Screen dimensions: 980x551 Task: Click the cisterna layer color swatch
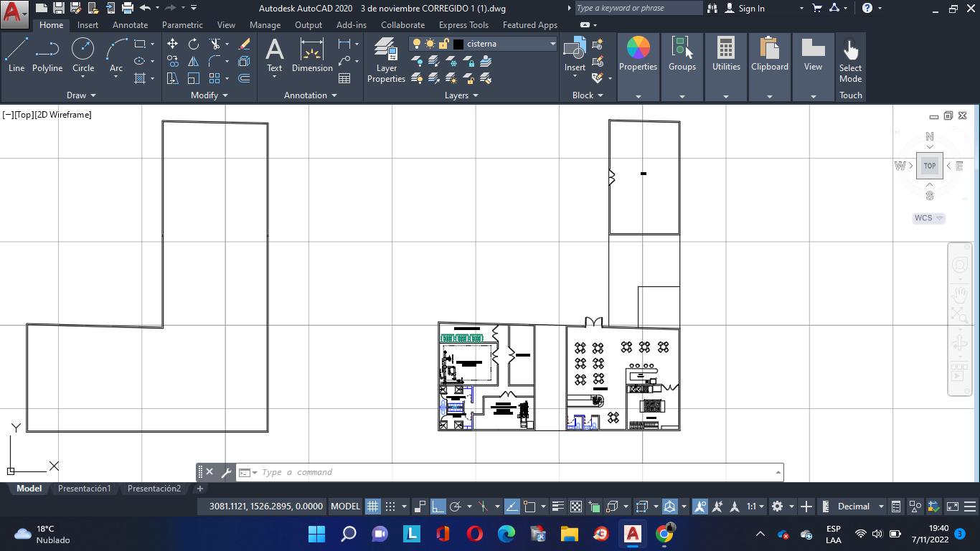458,44
